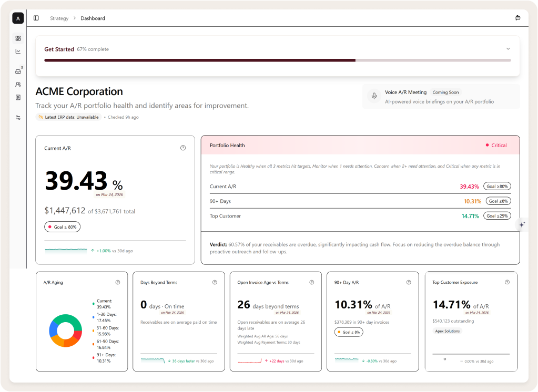Click the 1-30 Days legend entry
Screen dimensions: 538x392
point(106,317)
